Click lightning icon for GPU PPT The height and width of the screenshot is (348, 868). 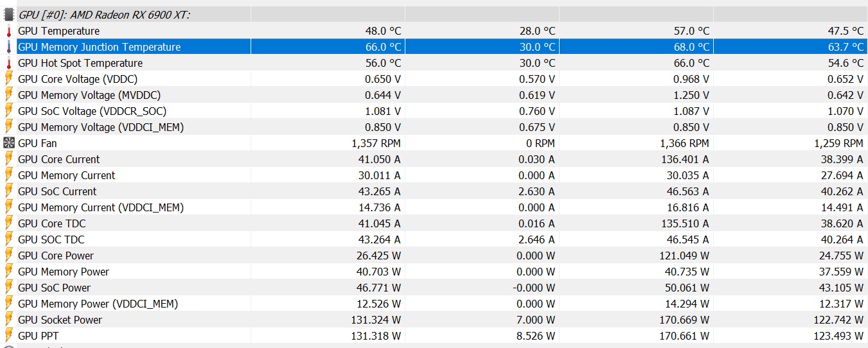(9, 336)
